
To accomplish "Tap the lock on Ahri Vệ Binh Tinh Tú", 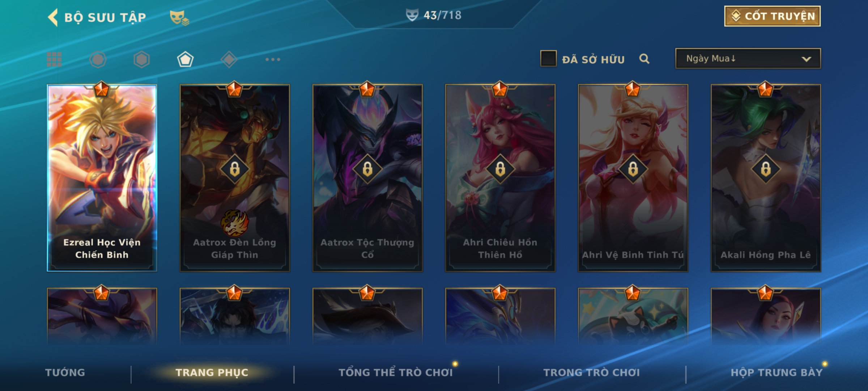I will 633,169.
